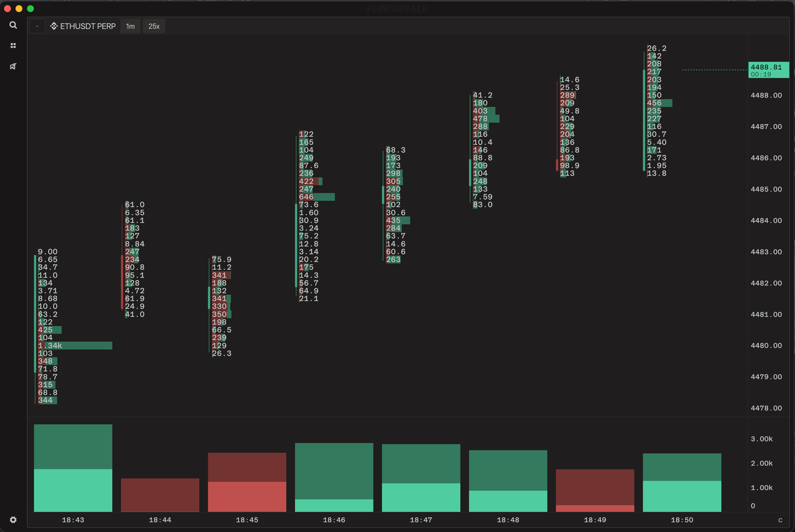The image size is (795, 532).
Task: Click the 478 cluster in 18:48 candle
Action: click(486, 118)
